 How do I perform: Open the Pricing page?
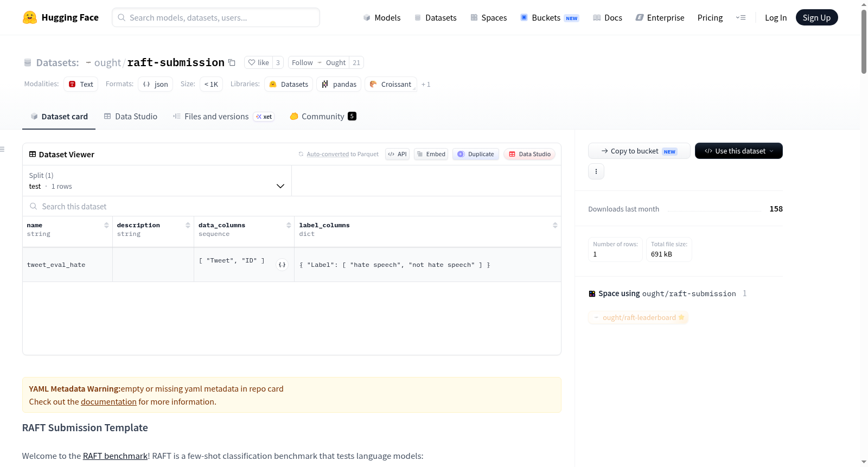coord(710,17)
